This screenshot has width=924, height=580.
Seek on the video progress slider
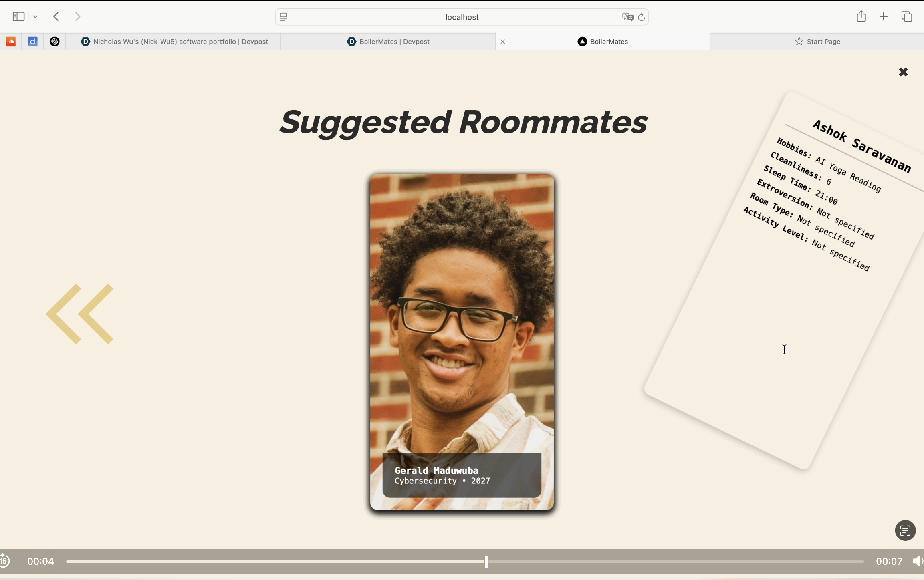[465, 562]
